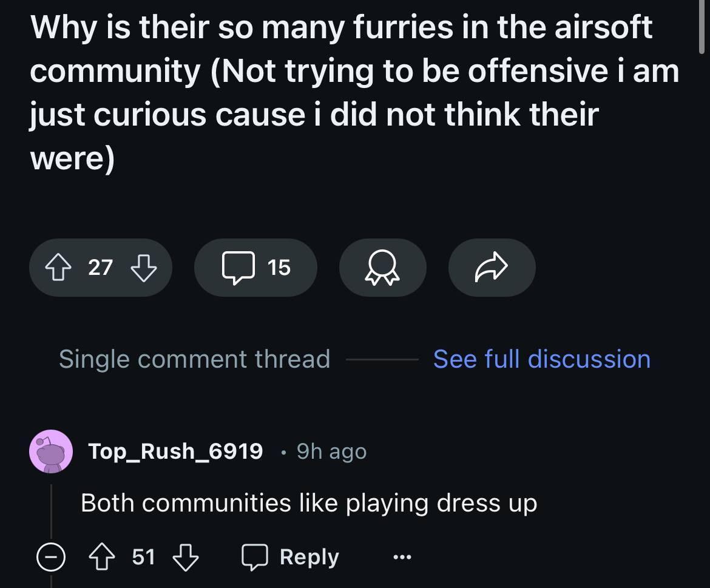The height and width of the screenshot is (588, 710).
Task: Click the comment text about dress up
Action: coord(309,503)
